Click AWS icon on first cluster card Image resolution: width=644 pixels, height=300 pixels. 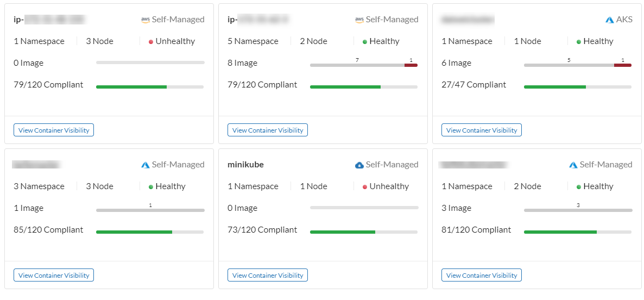click(145, 20)
